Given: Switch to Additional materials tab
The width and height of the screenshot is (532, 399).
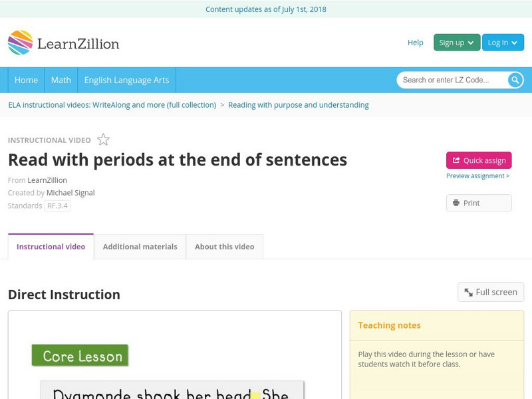Looking at the screenshot, I should [140, 247].
